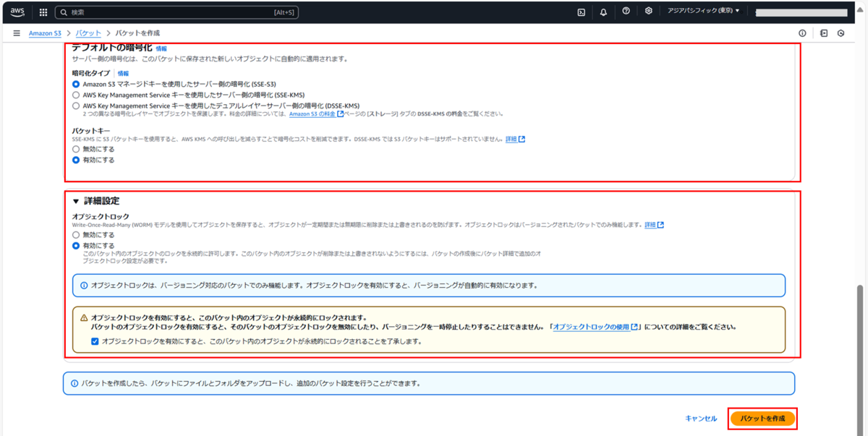Open 詳細 link in バケットキー description
This screenshot has height=436, width=868.
(515, 139)
